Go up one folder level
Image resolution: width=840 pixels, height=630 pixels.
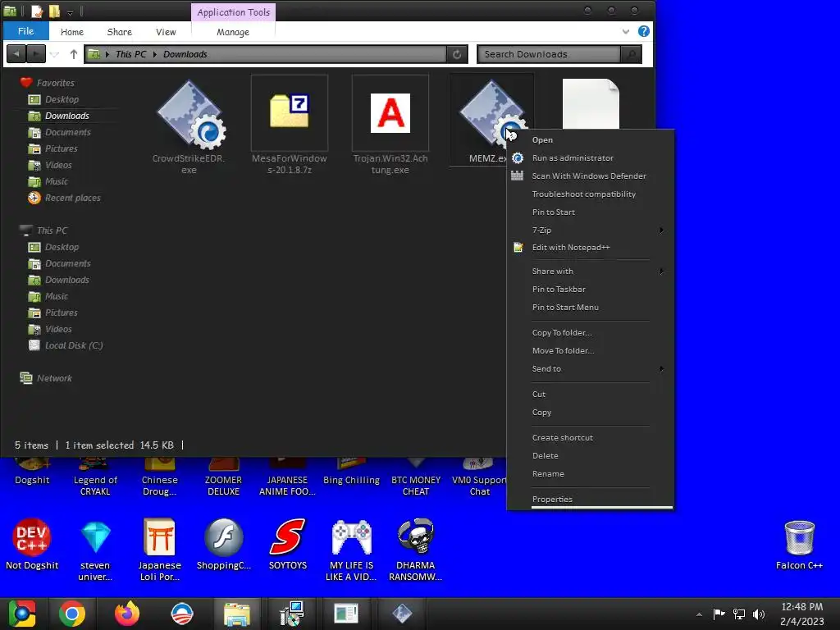click(73, 54)
